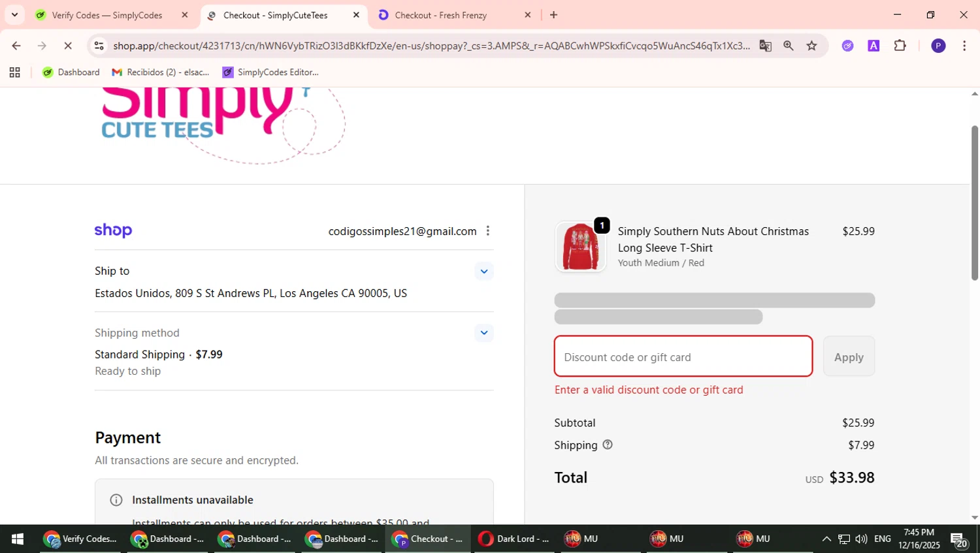The height and width of the screenshot is (553, 980).
Task: Open account options three-dot menu beside email
Action: (x=487, y=231)
